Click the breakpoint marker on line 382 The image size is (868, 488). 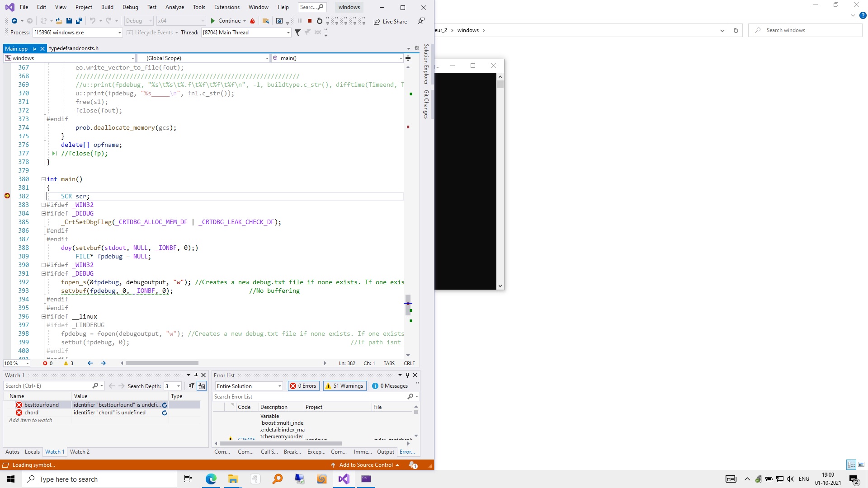[7, 196]
